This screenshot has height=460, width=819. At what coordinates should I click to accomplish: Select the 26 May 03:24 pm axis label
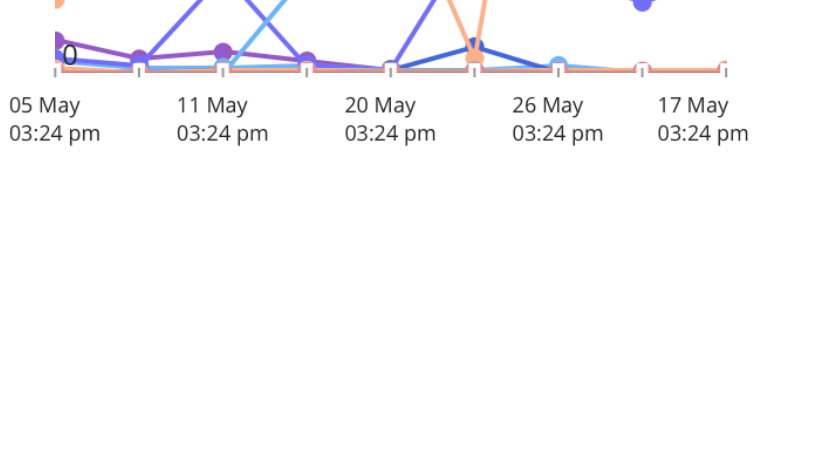557,119
